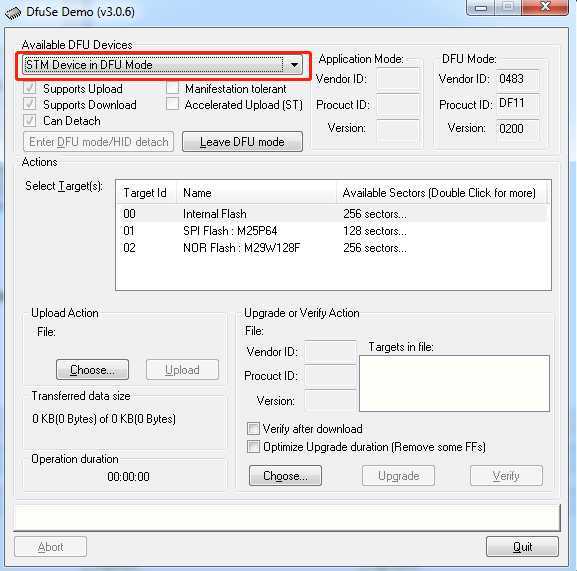Click the Abort button
This screenshot has height=571, width=577.
tap(50, 547)
